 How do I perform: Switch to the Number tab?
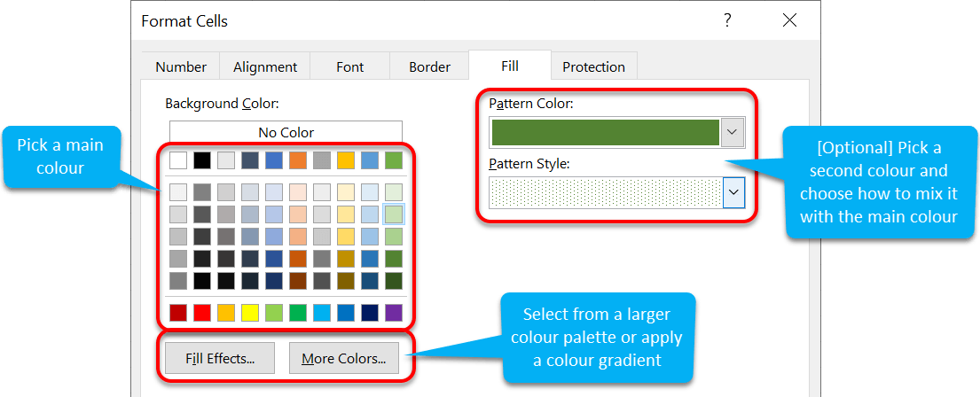[181, 66]
